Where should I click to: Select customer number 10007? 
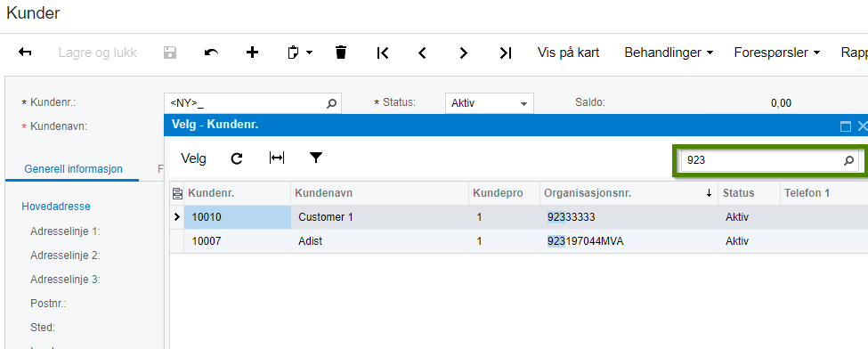[x=238, y=241]
